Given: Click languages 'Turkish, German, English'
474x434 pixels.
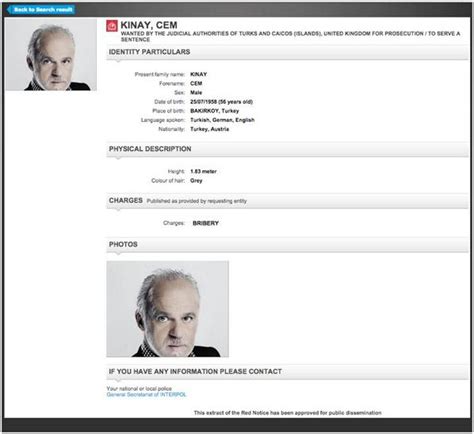Looking at the screenshot, I should pos(222,120).
